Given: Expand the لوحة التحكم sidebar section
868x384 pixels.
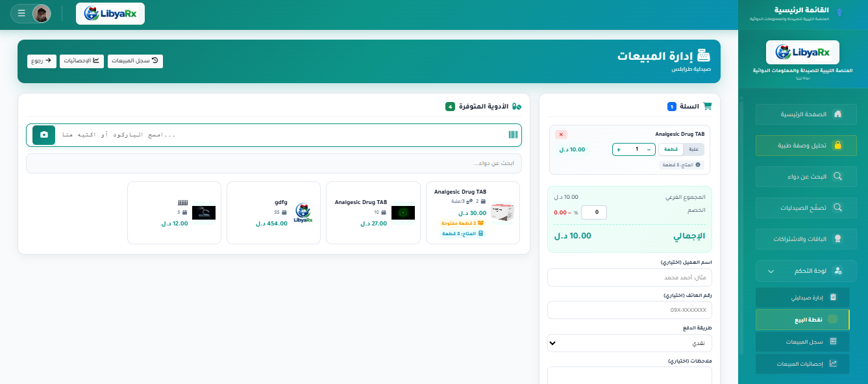Looking at the screenshot, I should (x=806, y=271).
